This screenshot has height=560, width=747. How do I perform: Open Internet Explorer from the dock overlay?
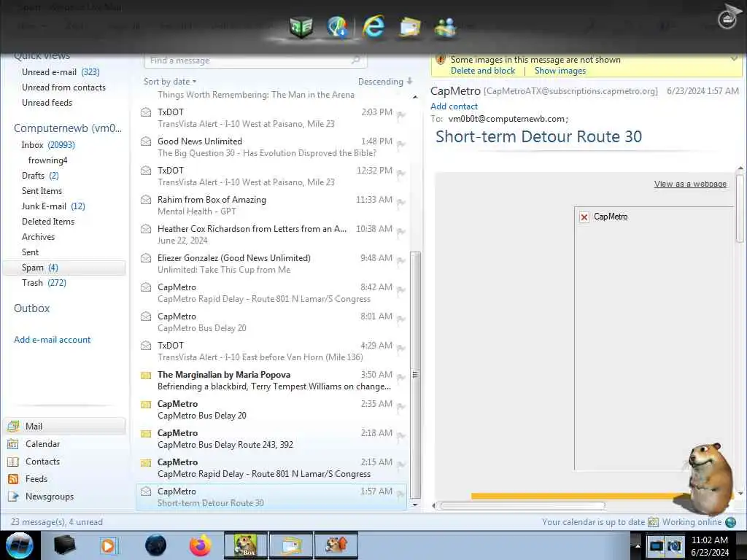coord(373,26)
